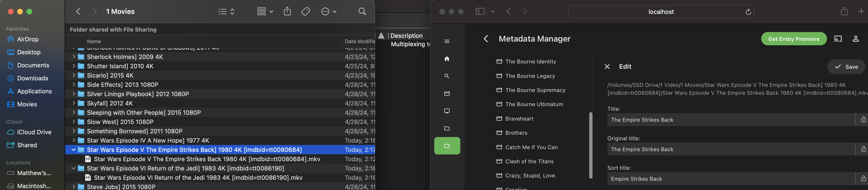The image size is (868, 190).
Task: Open Emby movies sidebar icon
Action: pos(447,93)
